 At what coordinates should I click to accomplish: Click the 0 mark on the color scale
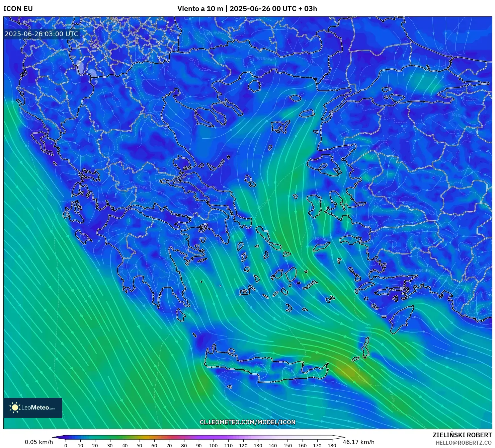coord(66,445)
